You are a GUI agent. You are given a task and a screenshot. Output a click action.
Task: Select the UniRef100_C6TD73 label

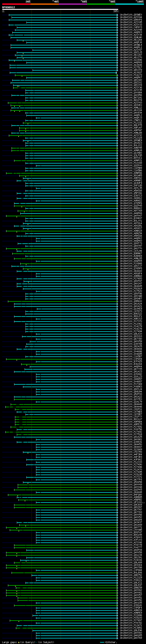point(131,311)
